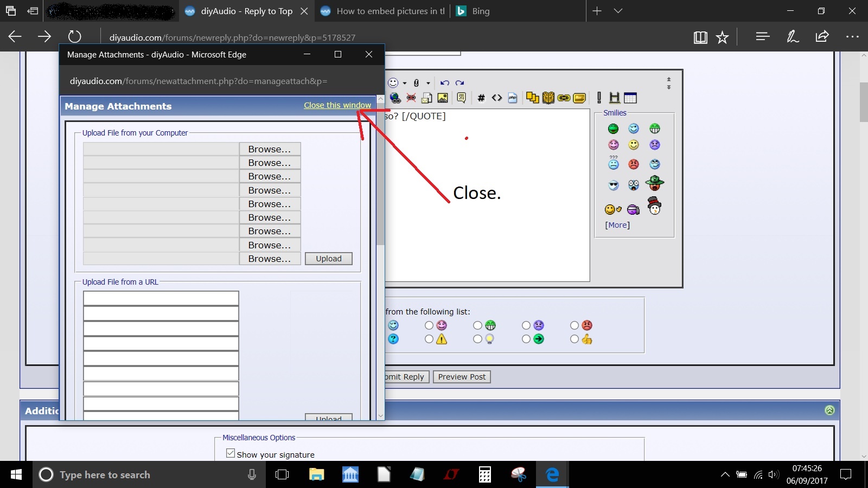Click the Remove Link icon with red X

(x=411, y=98)
